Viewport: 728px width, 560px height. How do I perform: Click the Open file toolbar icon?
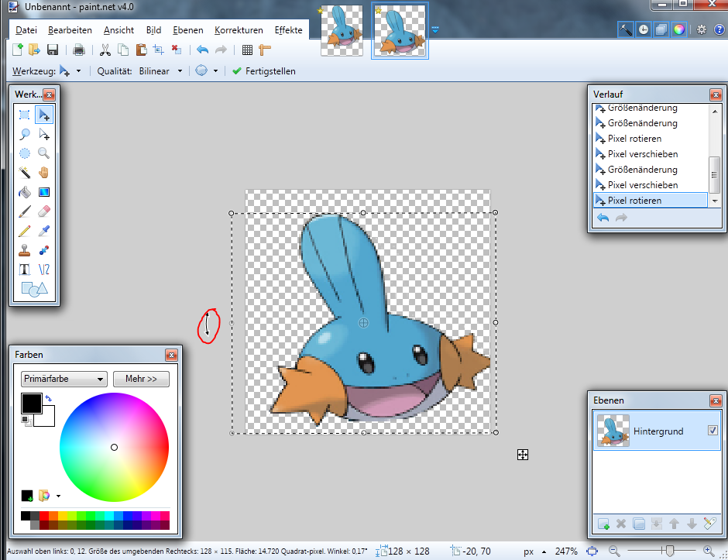[x=34, y=50]
